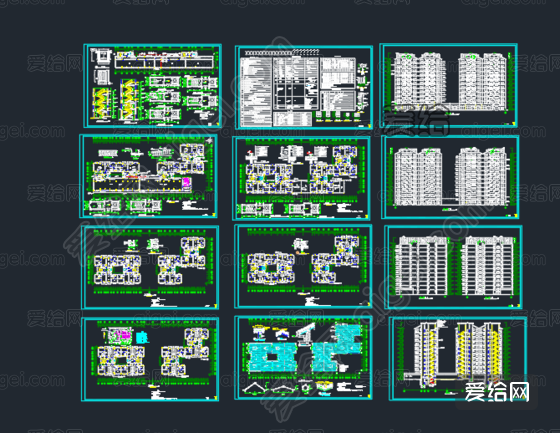
Task: Open the bottom-left plan with magenta detail
Action: [150, 359]
